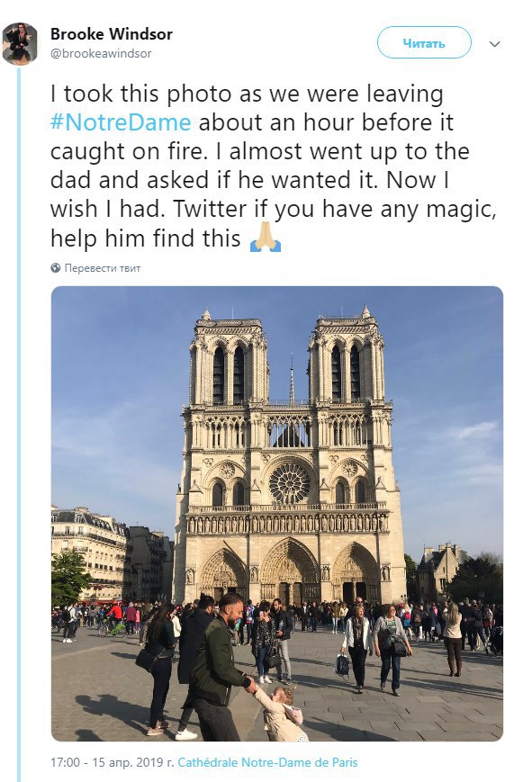
Task: Click the praying hands emoji
Action: coord(266,238)
